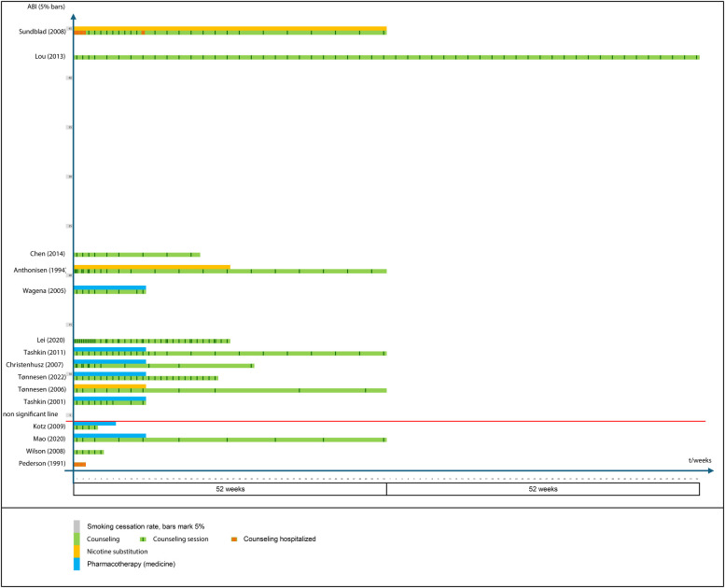Image resolution: width=725 pixels, height=588 pixels.
Task: Click the blue Pharmacotherapy legend swatch
Action: [x=77, y=564]
